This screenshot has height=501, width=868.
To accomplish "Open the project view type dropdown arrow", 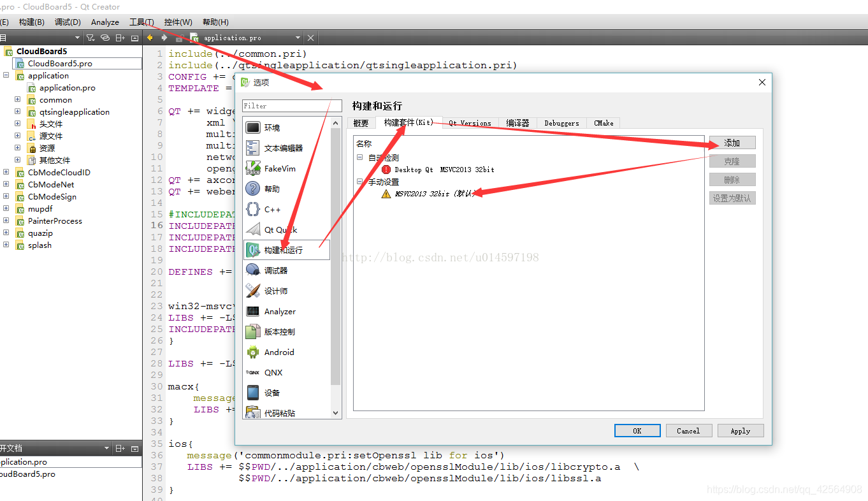I will (x=78, y=38).
